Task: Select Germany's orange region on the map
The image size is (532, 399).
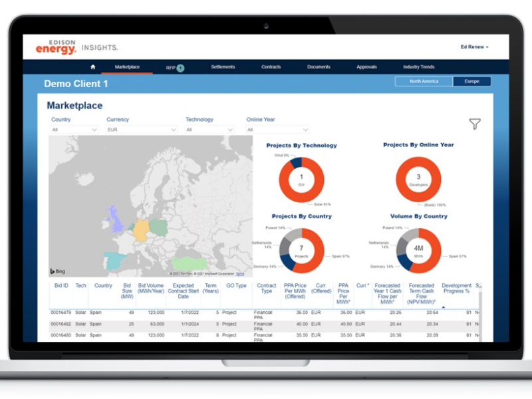Action: (142, 231)
